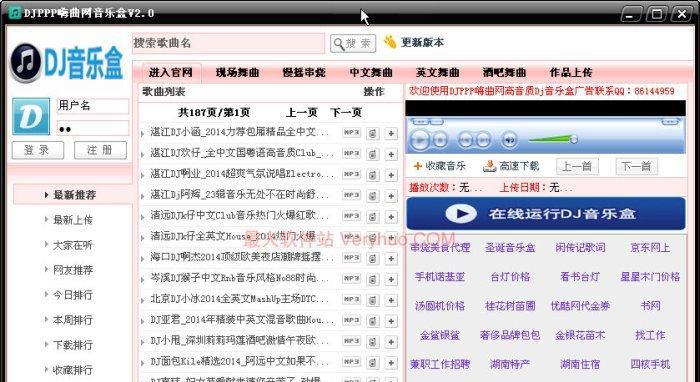This screenshot has width=700, height=382.
Task: Expand arrow beside 海口DJ啊杰 song
Action: (143, 259)
